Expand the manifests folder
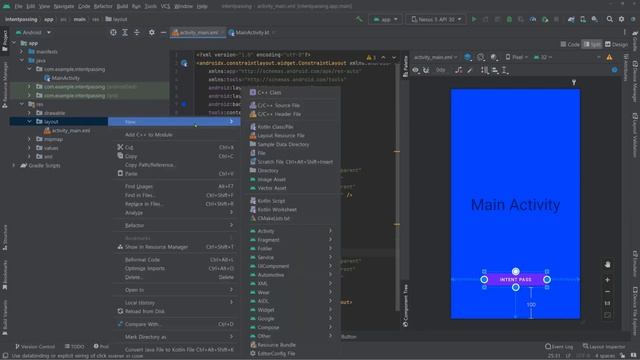Viewport: 640px width, 360px height. (x=22, y=51)
